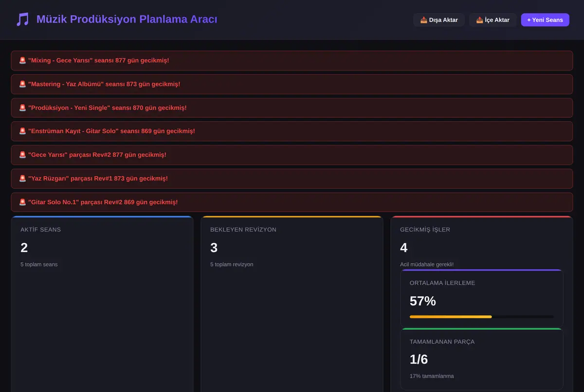This screenshot has height=392, width=584.
Task: Click the Müzik Prodüksiyon Planlama Aracı title
Action: pos(127,19)
